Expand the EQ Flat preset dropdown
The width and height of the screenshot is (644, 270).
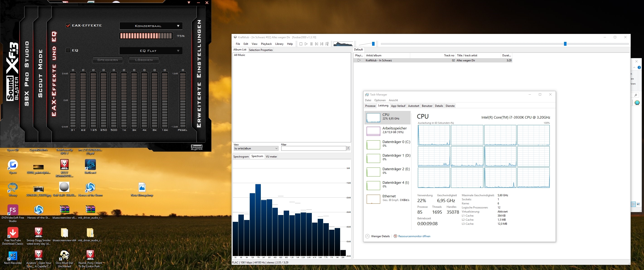pyautogui.click(x=151, y=51)
